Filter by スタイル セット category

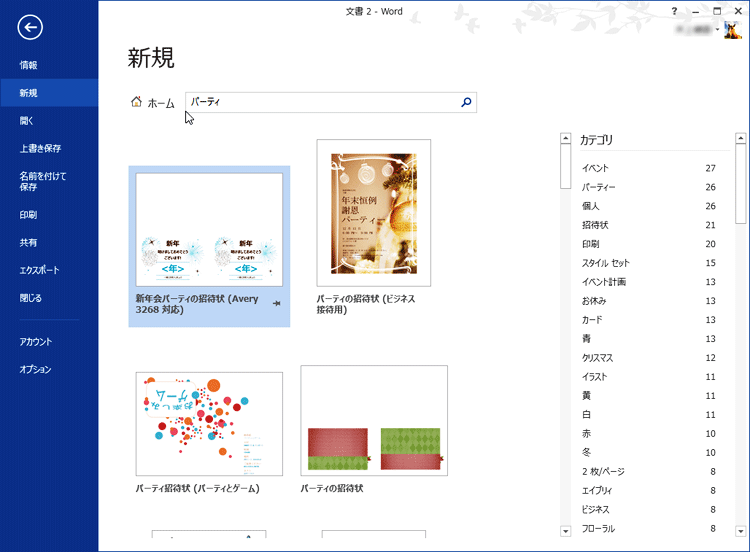(x=649, y=263)
